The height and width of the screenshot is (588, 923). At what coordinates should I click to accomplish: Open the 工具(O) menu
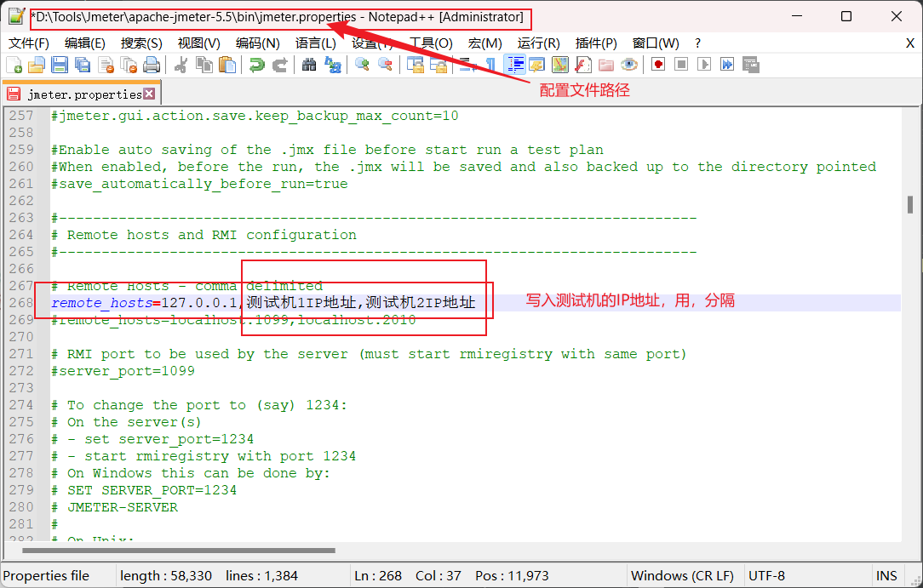click(431, 43)
